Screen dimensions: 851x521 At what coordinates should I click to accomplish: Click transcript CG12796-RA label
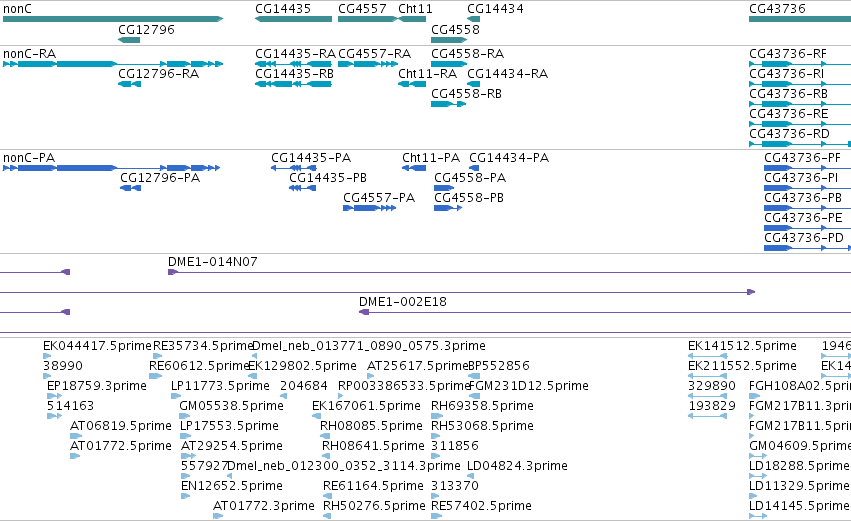[158, 74]
